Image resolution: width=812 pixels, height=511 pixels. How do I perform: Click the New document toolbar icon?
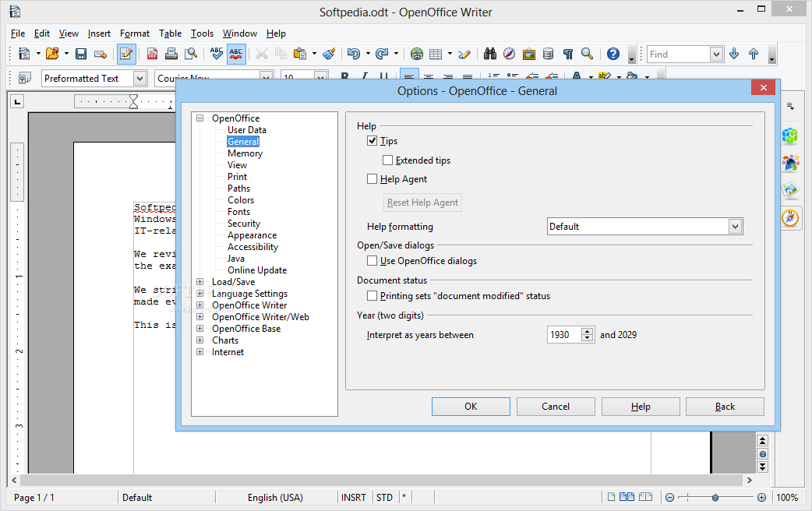point(24,54)
